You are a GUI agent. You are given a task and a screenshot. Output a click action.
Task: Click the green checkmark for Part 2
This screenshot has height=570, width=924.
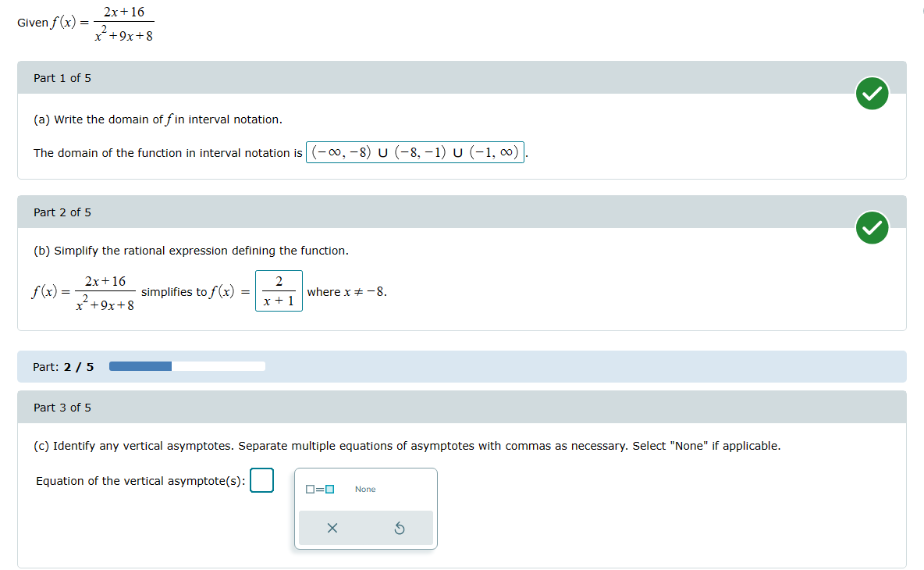click(x=872, y=228)
